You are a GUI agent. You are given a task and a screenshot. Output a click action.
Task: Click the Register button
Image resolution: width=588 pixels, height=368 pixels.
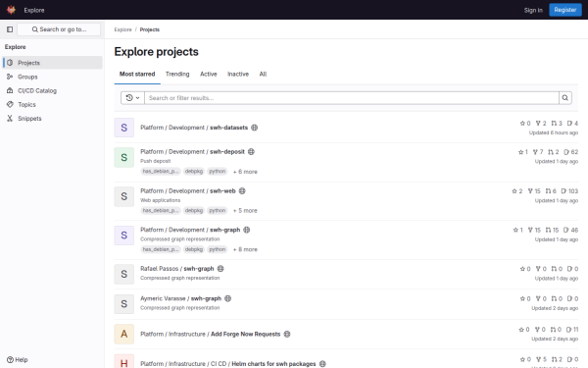(565, 10)
